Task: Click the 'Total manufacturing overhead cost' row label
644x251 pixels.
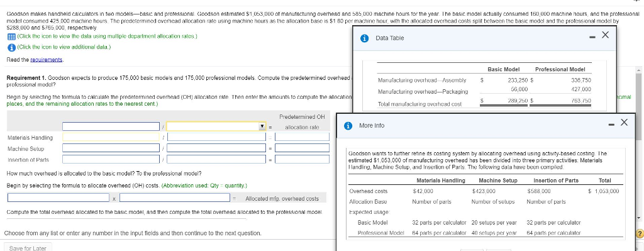Action: click(x=419, y=104)
